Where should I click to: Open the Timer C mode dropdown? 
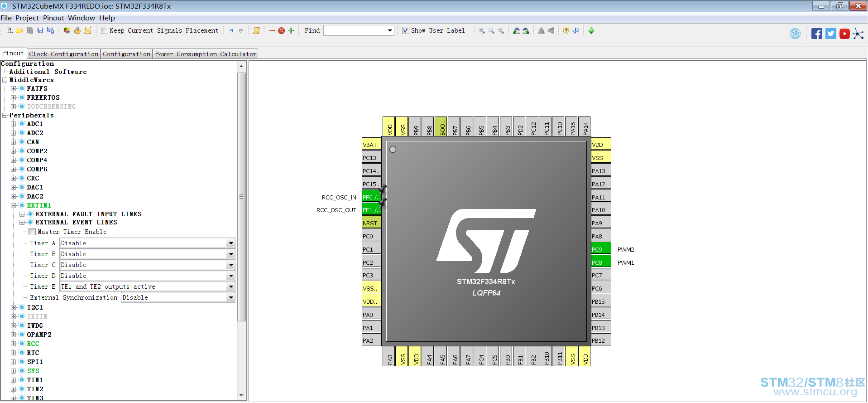[x=231, y=265]
